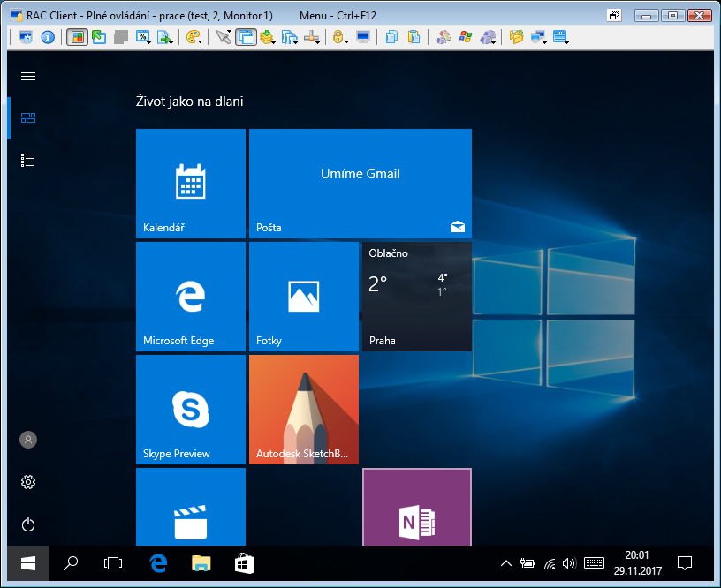The image size is (721, 588).
Task: Show pinned tiles view in Start
Action: click(28, 118)
